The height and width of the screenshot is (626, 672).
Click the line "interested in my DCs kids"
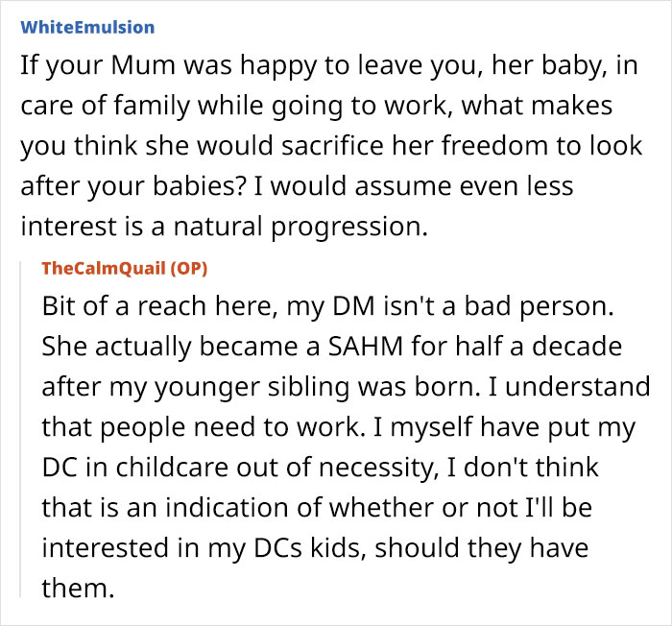tap(315, 549)
